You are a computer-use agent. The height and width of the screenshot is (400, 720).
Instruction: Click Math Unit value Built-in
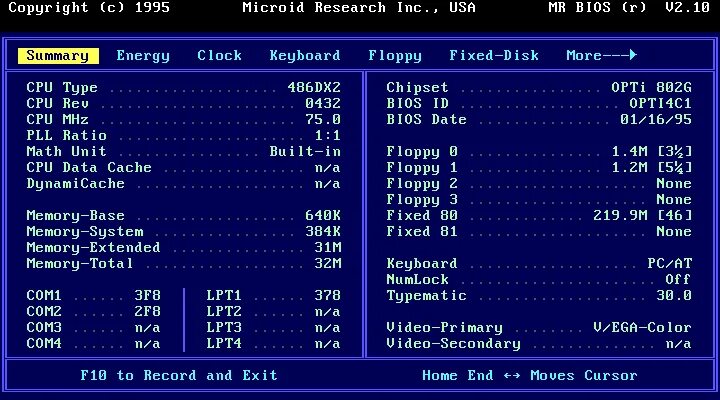(305, 152)
